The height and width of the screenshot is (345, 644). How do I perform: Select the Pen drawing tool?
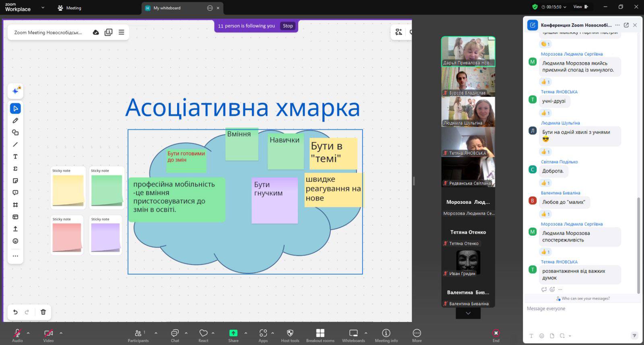pyautogui.click(x=15, y=121)
